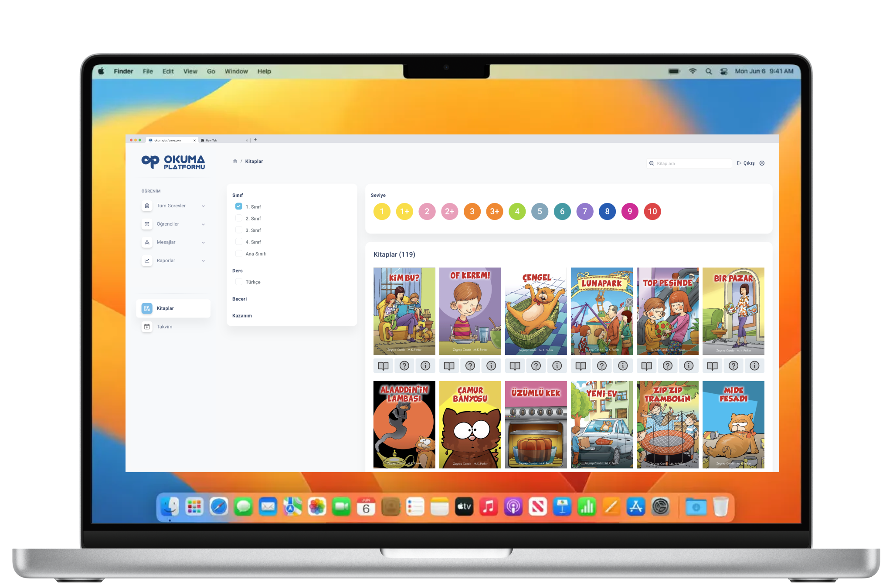Enable the 3. Sınıf checkbox
This screenshot has height=588, width=893.
[x=239, y=230]
